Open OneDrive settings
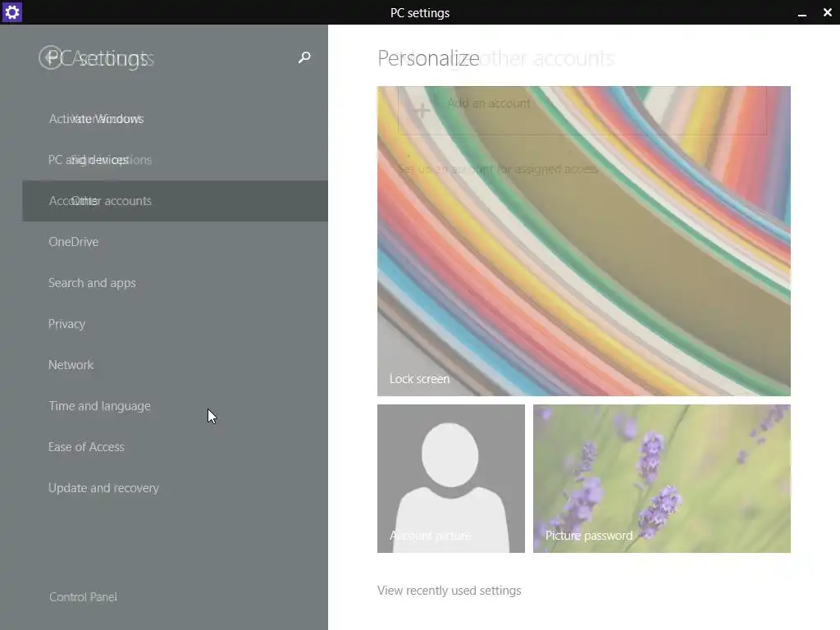Image resolution: width=840 pixels, height=630 pixels. pos(73,242)
